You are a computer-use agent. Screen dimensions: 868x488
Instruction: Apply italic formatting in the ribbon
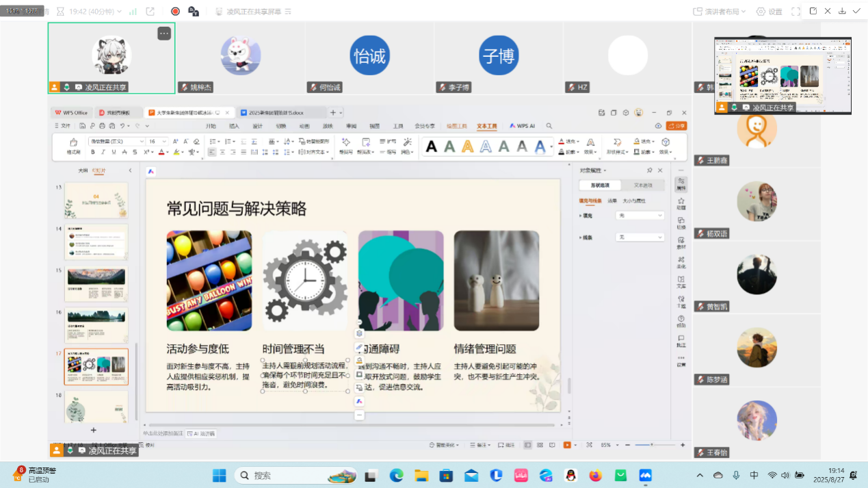(x=103, y=153)
